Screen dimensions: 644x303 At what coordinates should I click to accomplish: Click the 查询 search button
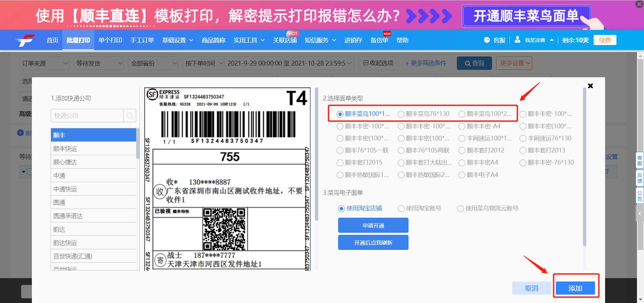click(x=474, y=63)
